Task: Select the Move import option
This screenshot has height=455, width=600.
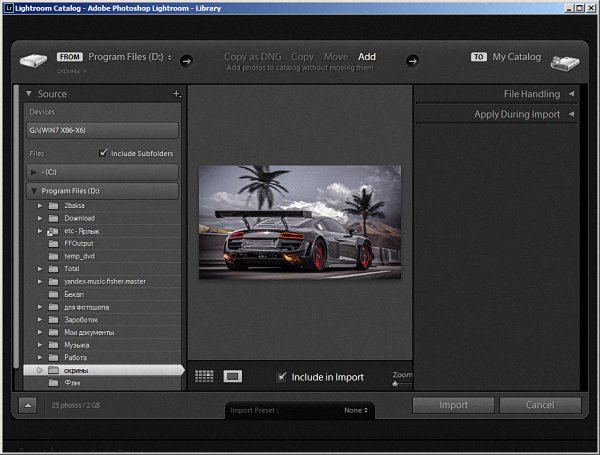Action: [x=336, y=57]
